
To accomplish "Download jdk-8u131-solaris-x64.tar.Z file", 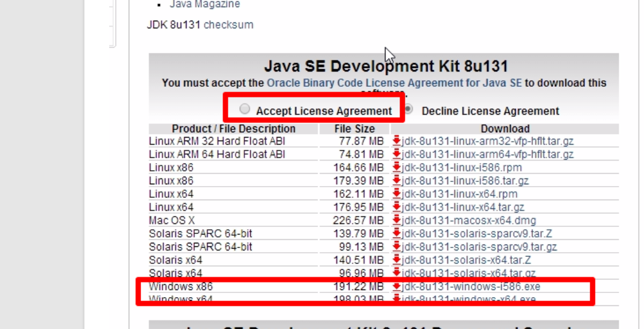I will point(466,260).
